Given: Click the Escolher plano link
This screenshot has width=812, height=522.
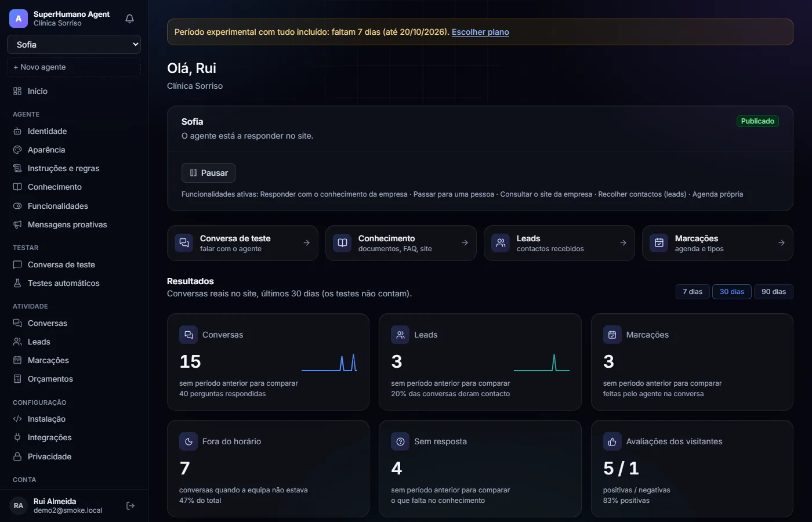Looking at the screenshot, I should click(480, 32).
